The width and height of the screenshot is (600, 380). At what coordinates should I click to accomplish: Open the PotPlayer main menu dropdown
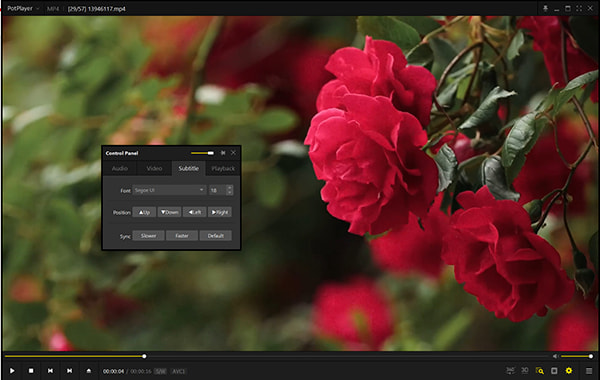(x=23, y=8)
